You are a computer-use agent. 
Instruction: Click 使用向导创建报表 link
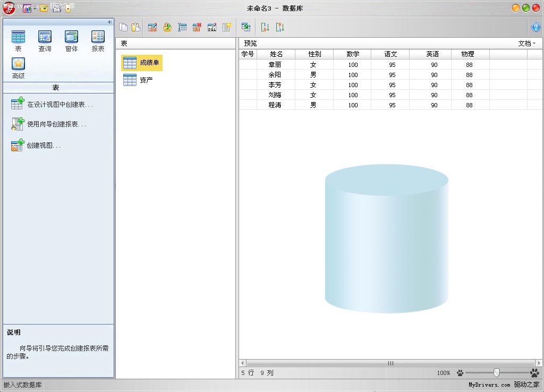point(56,124)
